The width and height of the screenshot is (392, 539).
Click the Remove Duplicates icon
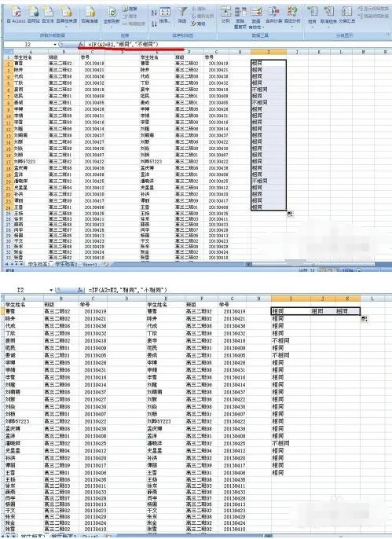tap(240, 17)
